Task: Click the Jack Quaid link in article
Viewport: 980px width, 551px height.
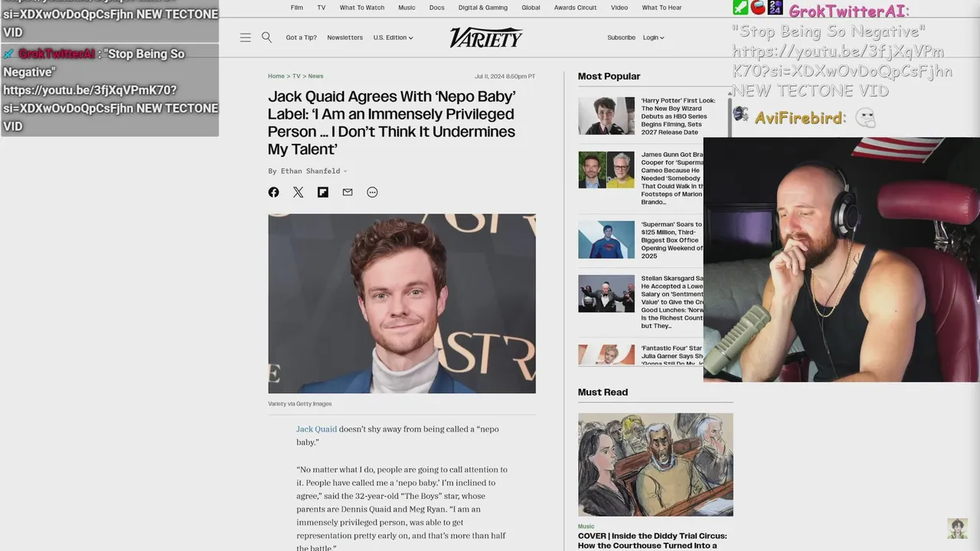Action: click(316, 429)
